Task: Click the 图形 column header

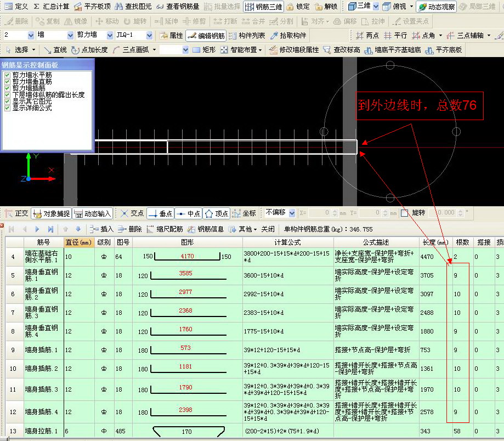Action: pos(188,242)
